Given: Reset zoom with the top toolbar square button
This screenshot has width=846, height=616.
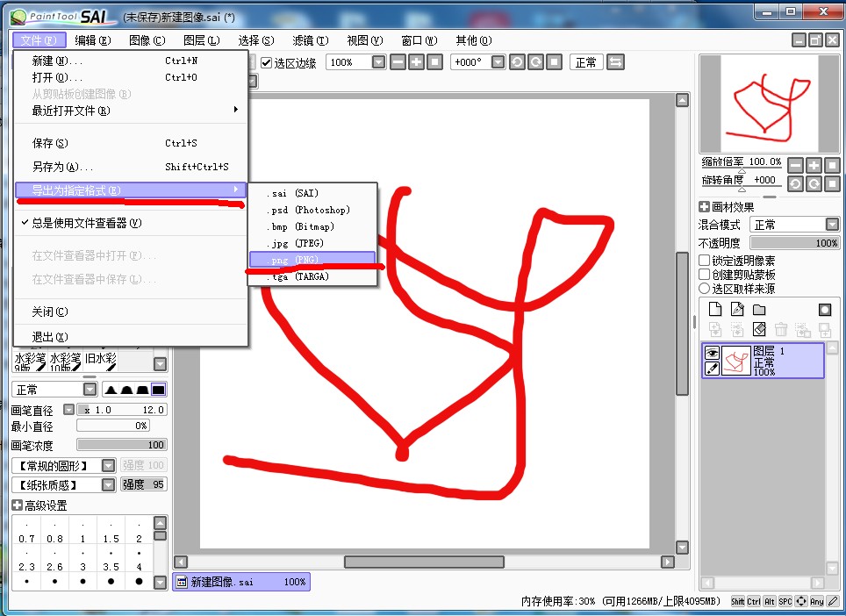Looking at the screenshot, I should [435, 62].
